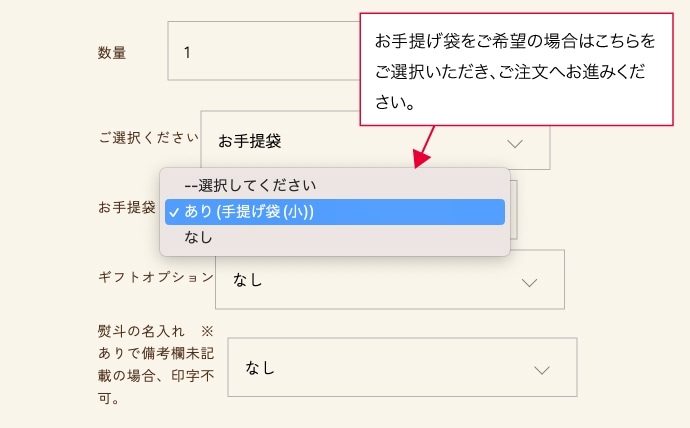Click the なし value in 熨斗の名入れ box
This screenshot has height=428, width=690.
[260, 368]
